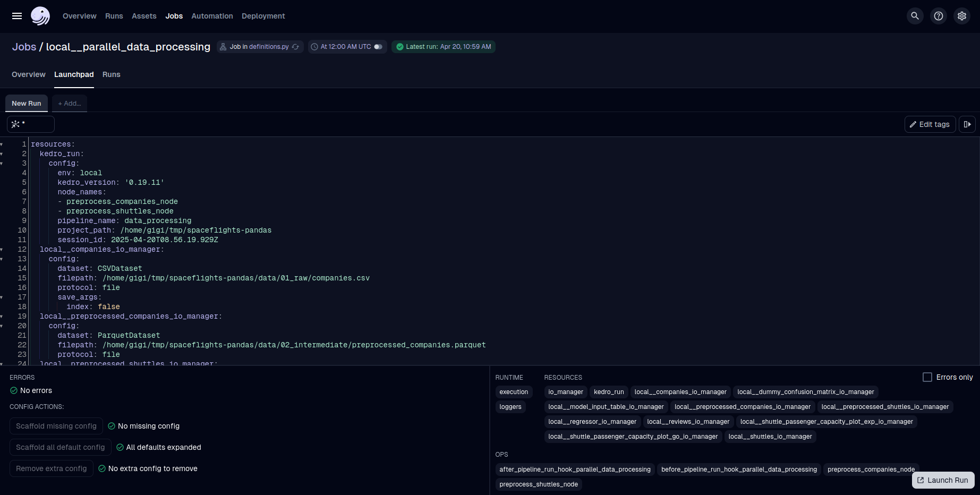
Task: Check the Errors only checkbox
Action: [x=927, y=377]
